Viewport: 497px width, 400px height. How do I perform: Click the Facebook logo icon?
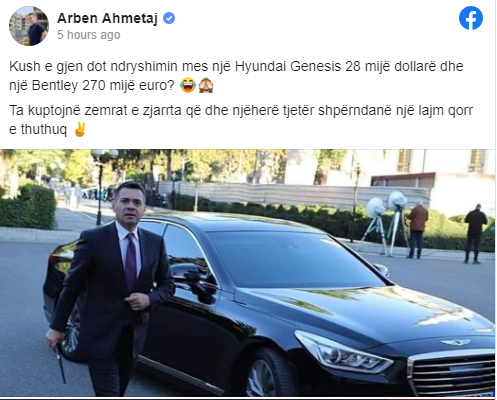(x=471, y=18)
